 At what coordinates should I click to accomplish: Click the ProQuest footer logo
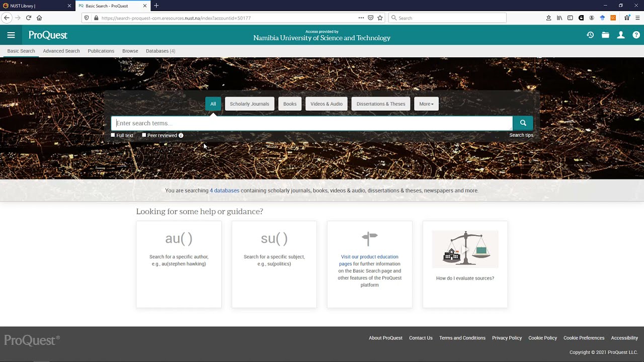32,340
